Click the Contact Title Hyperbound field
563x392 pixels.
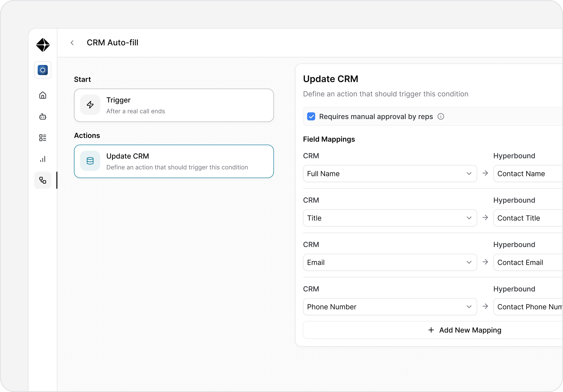pos(527,218)
